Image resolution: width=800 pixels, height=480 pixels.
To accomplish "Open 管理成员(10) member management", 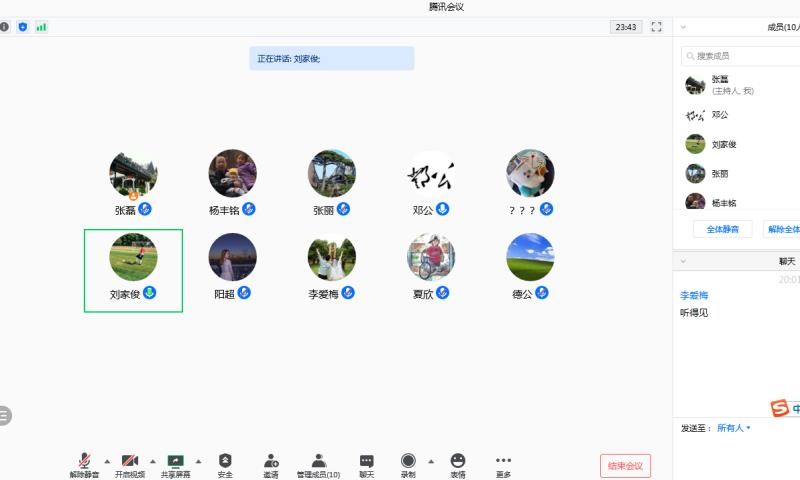I will [x=318, y=464].
